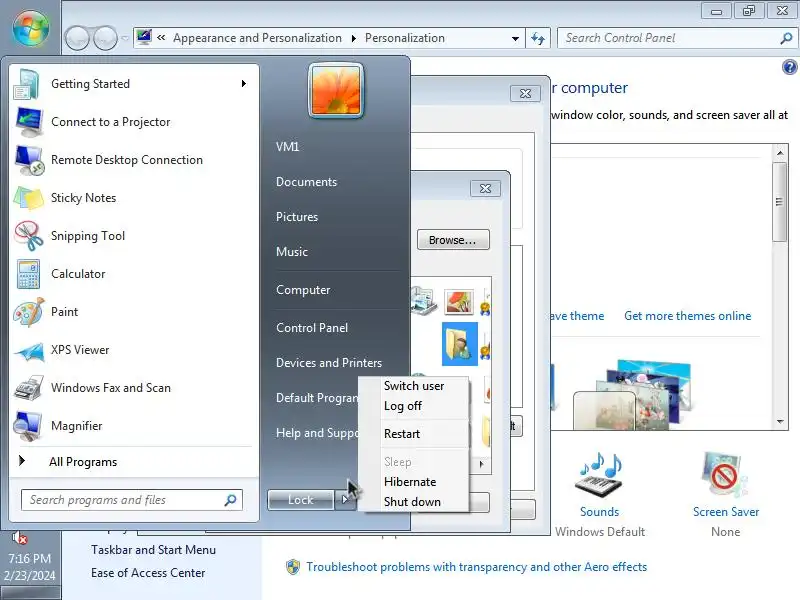Click the Windows Start orb
Image resolution: width=800 pixels, height=600 pixels.
click(x=31, y=29)
